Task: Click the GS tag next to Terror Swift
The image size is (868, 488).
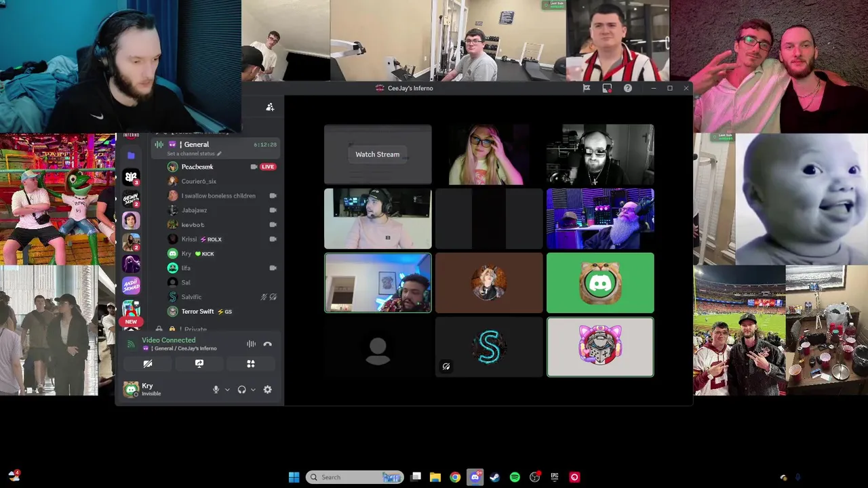Action: (x=224, y=312)
